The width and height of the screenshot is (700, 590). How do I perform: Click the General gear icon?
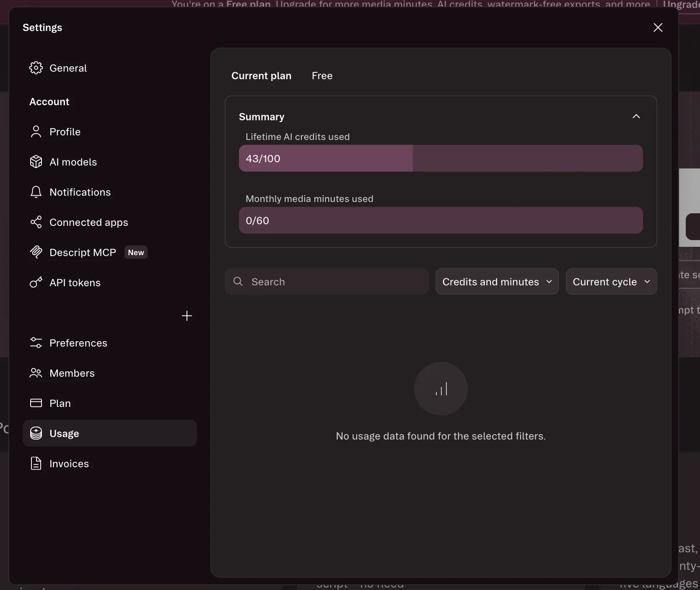click(x=36, y=68)
